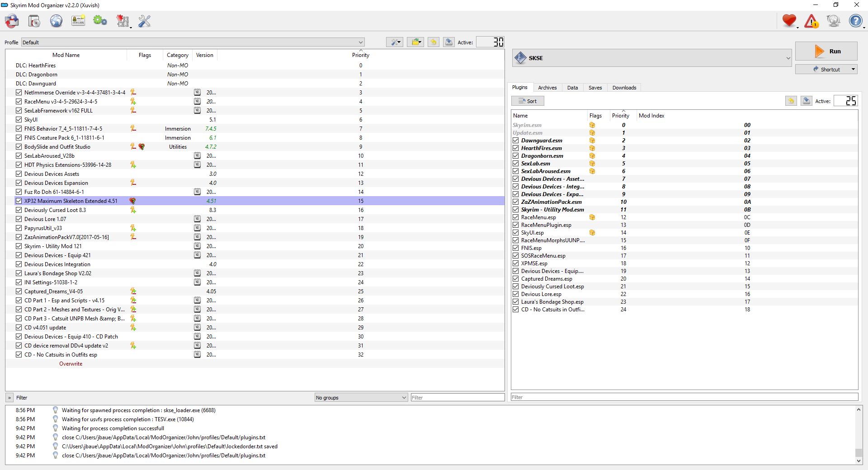This screenshot has height=470, width=868.
Task: Uncheck the Devious Lore 1.07 mod checkbox
Action: click(x=19, y=219)
